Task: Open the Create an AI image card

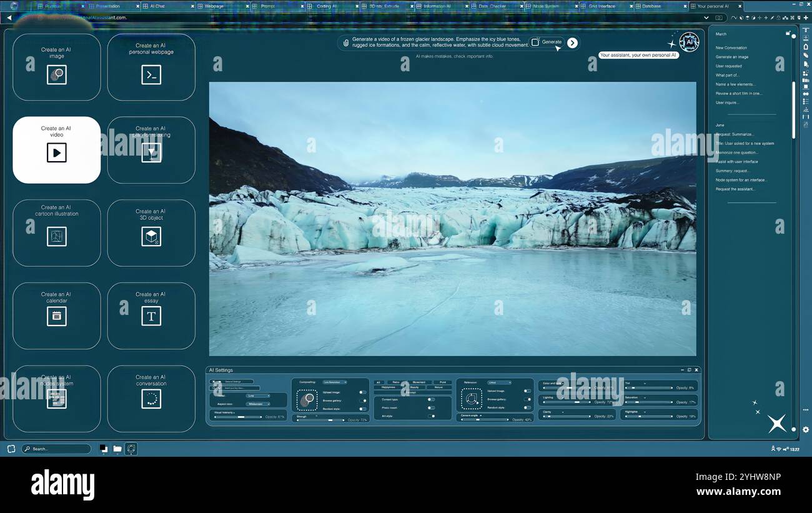Action: pyautogui.click(x=56, y=67)
